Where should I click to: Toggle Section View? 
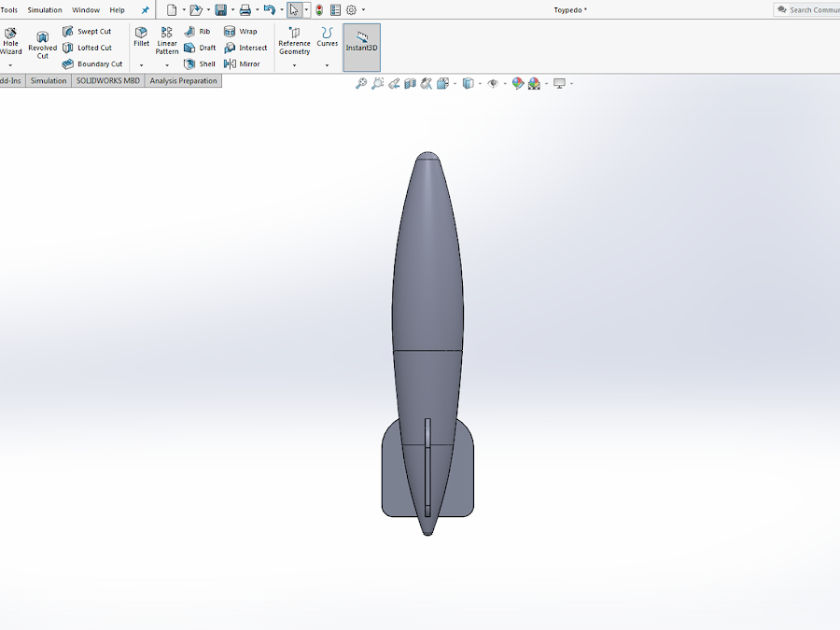click(x=410, y=84)
